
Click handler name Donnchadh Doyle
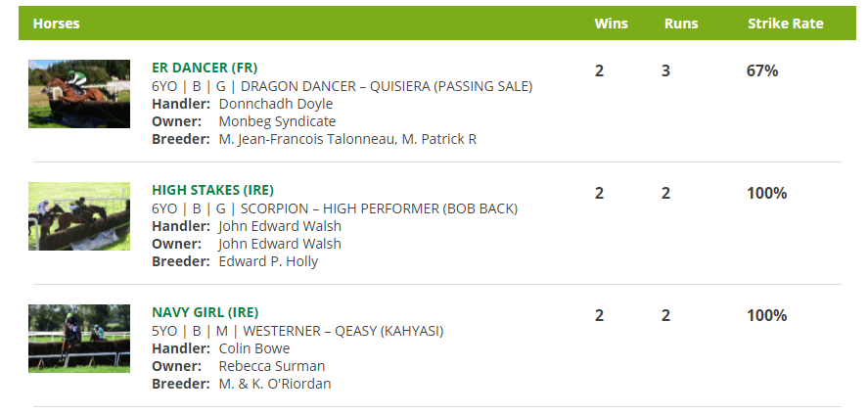[276, 104]
